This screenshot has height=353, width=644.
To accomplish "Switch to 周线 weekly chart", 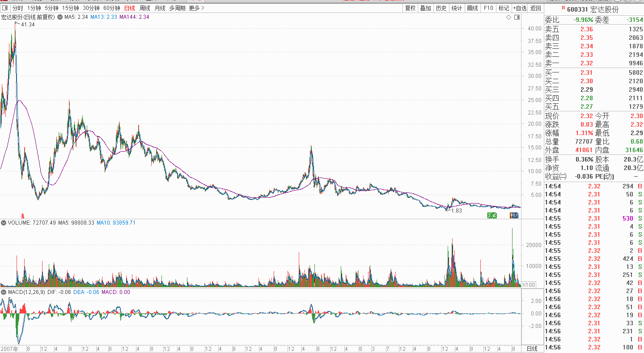I will [x=145, y=8].
